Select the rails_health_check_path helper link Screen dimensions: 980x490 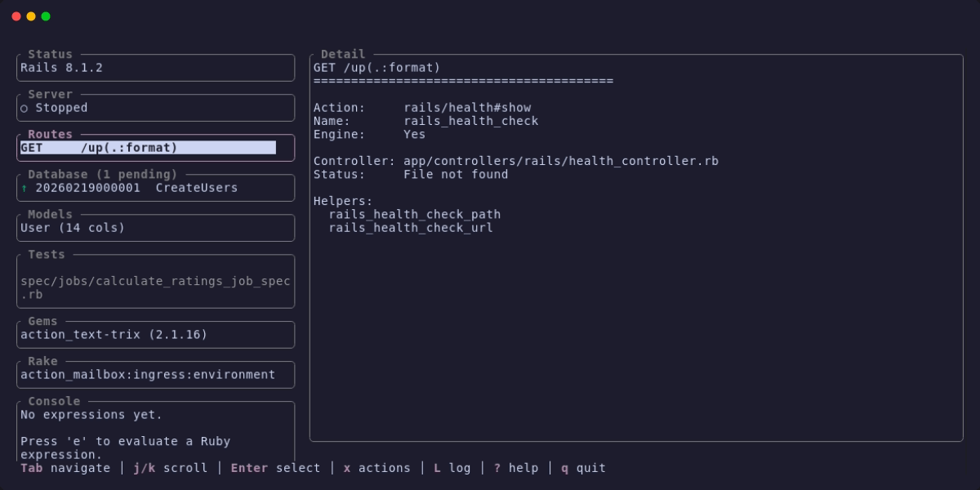[x=414, y=214]
